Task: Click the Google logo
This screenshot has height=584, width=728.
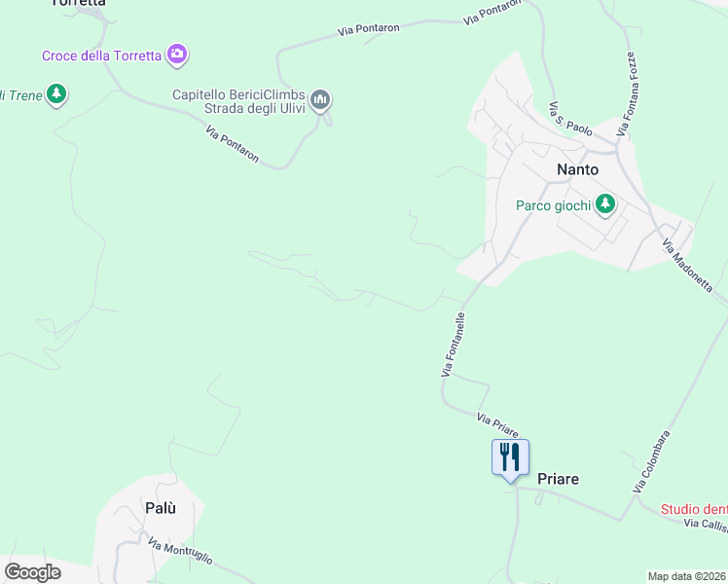Action: [32, 572]
